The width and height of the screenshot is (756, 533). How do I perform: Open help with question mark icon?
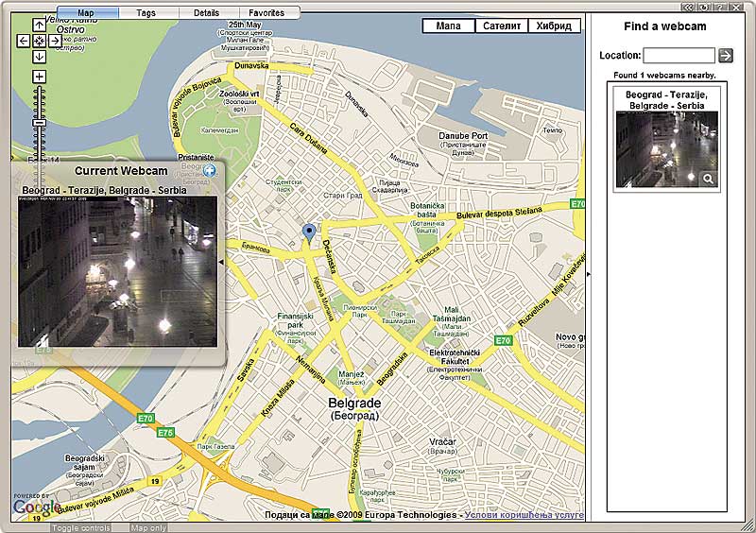point(719,7)
